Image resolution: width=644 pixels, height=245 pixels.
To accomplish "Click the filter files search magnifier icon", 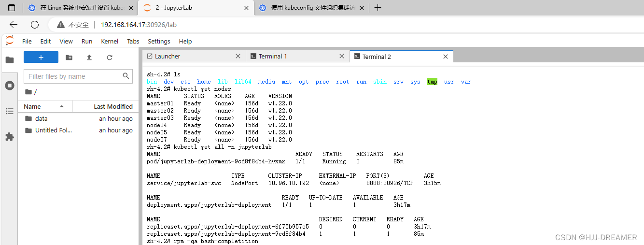I will 126,76.
